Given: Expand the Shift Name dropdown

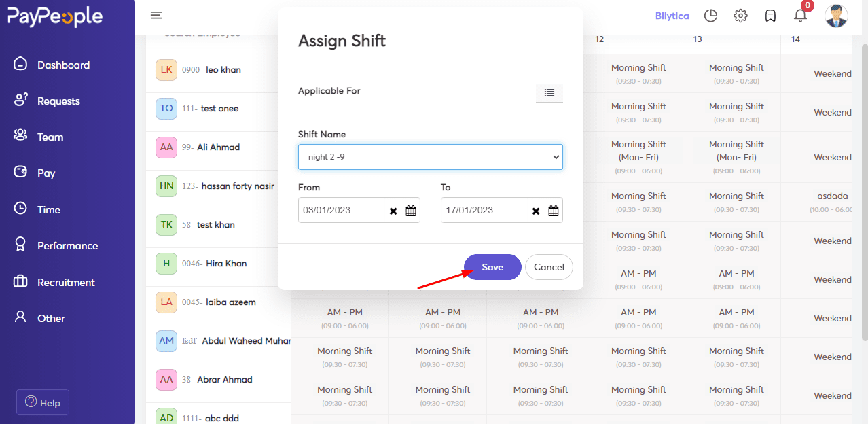Looking at the screenshot, I should tap(431, 157).
